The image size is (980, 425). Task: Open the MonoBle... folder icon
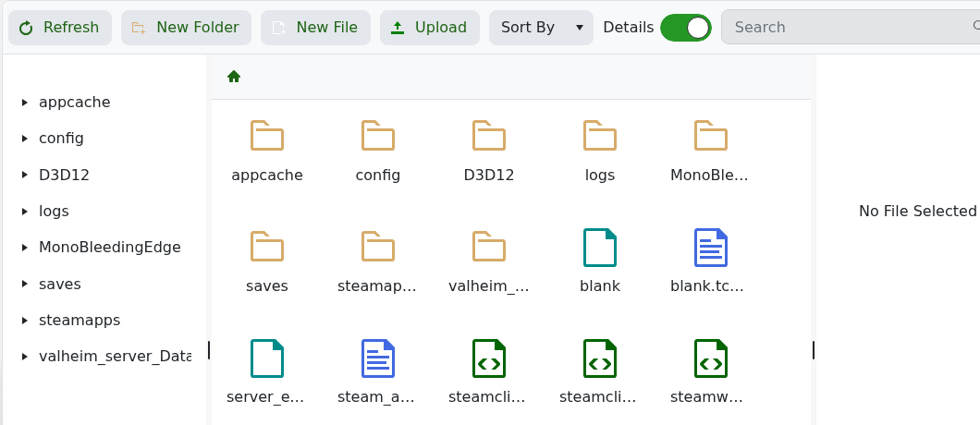[711, 136]
